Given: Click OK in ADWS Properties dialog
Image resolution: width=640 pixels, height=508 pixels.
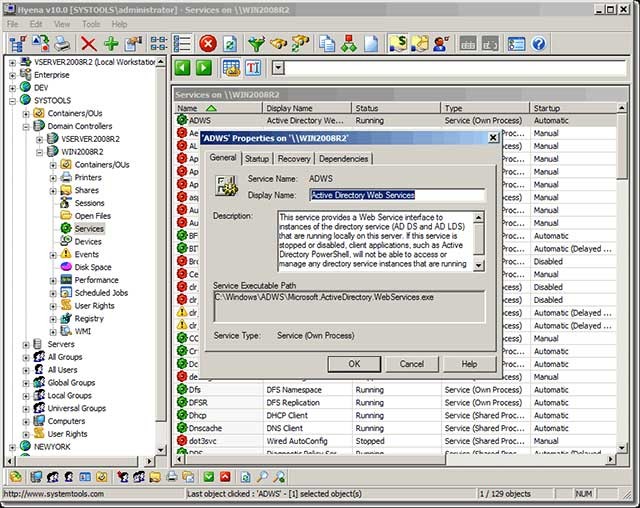Looking at the screenshot, I should (354, 364).
